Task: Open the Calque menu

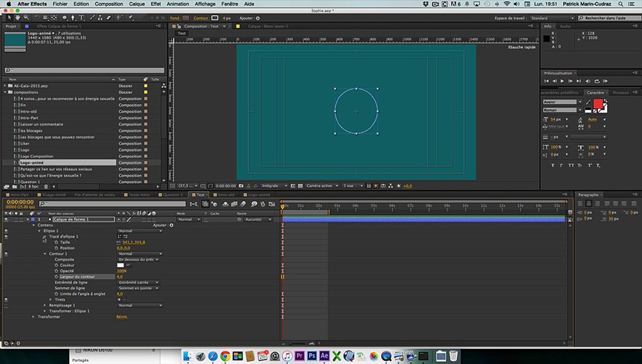Action: tap(136, 4)
